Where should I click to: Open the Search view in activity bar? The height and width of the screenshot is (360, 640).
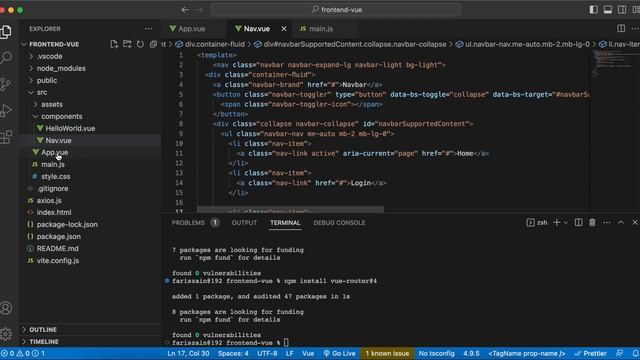6,58
